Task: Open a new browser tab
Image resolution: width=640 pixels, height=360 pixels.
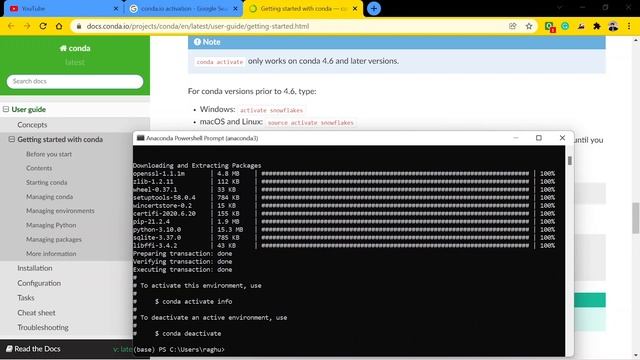Action: [373, 9]
